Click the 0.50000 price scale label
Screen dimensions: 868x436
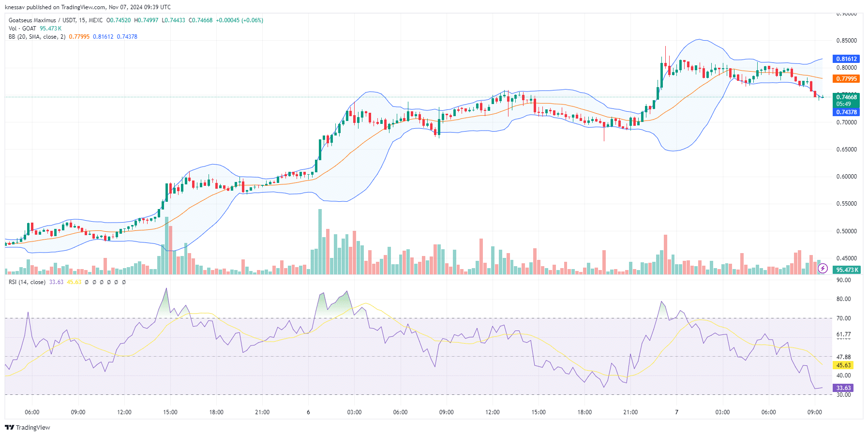pos(846,231)
